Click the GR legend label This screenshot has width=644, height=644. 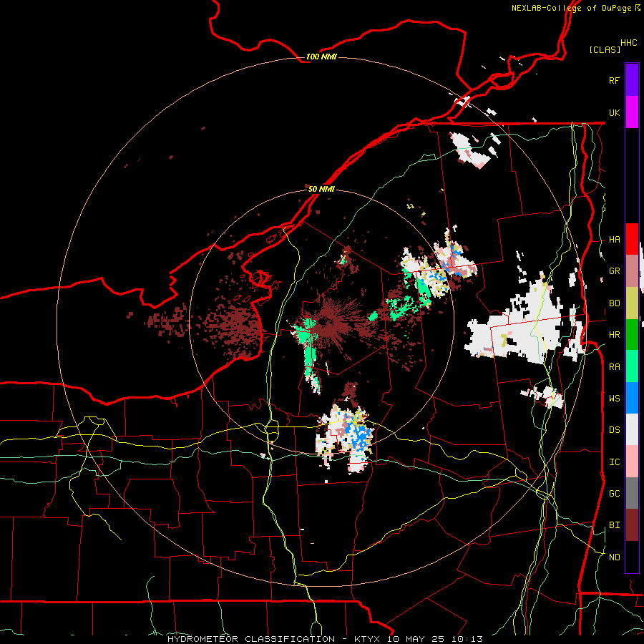click(614, 271)
